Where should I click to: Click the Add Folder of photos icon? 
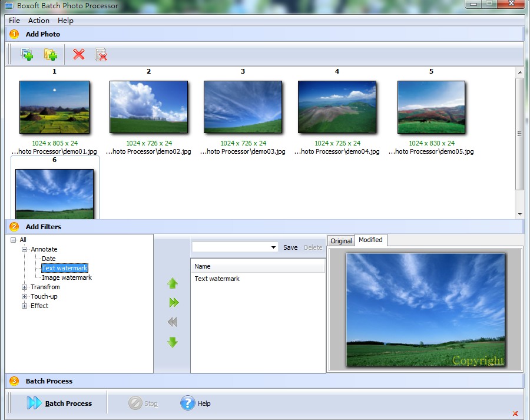[x=51, y=54]
